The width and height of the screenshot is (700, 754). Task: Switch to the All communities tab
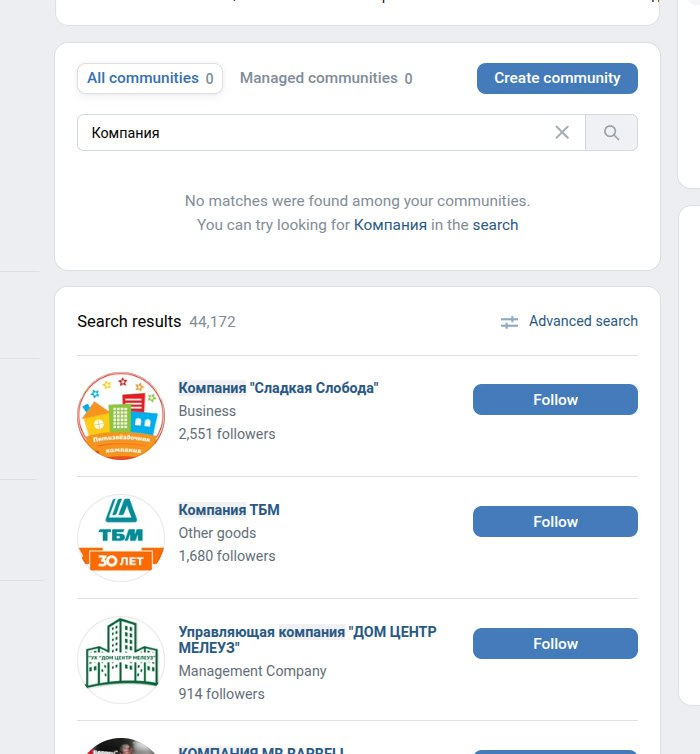150,78
